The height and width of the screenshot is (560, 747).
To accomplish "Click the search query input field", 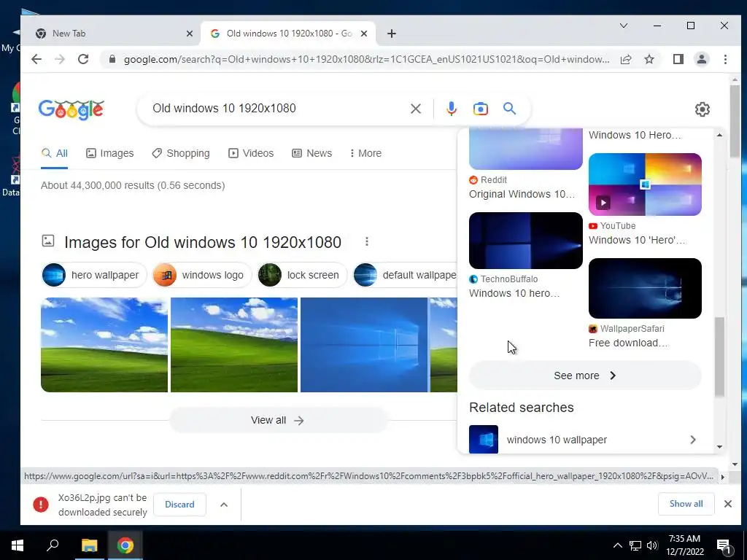I will (x=276, y=109).
